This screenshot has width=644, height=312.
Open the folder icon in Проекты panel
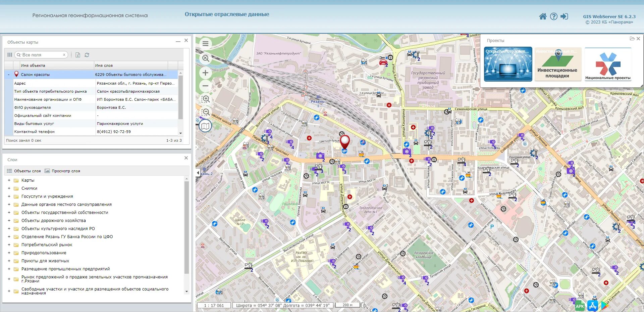click(632, 39)
